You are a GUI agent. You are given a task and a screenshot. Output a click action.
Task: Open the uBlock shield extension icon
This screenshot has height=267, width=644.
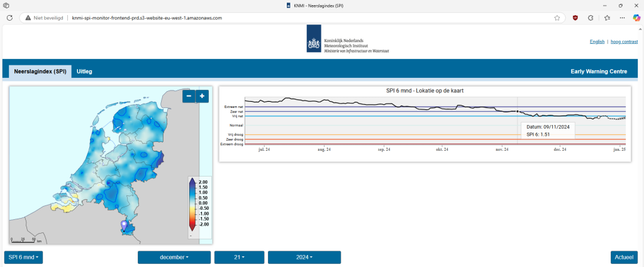point(575,18)
